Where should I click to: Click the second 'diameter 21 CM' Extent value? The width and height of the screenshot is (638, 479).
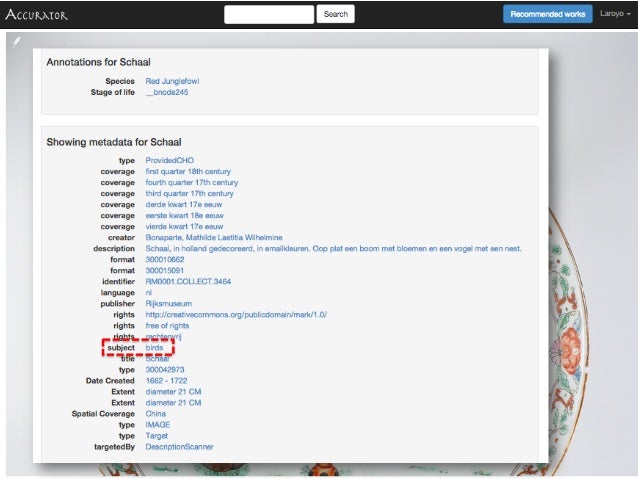click(173, 402)
